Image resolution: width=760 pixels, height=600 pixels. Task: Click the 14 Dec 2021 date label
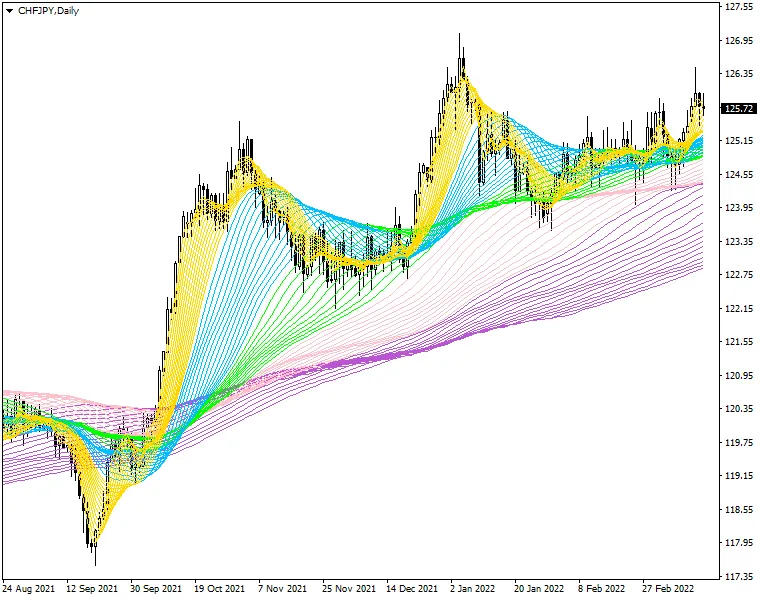coord(412,589)
